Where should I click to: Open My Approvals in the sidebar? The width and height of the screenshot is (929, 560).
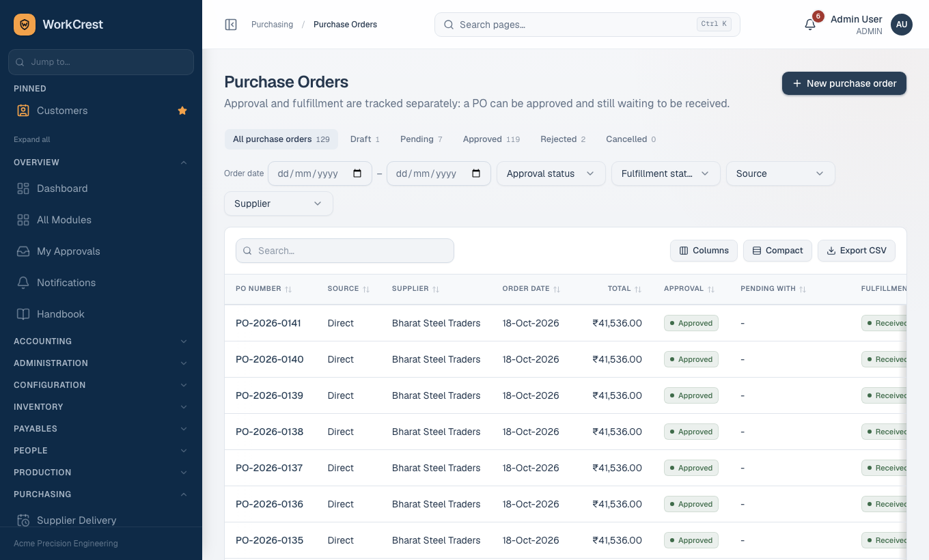pos(101,251)
